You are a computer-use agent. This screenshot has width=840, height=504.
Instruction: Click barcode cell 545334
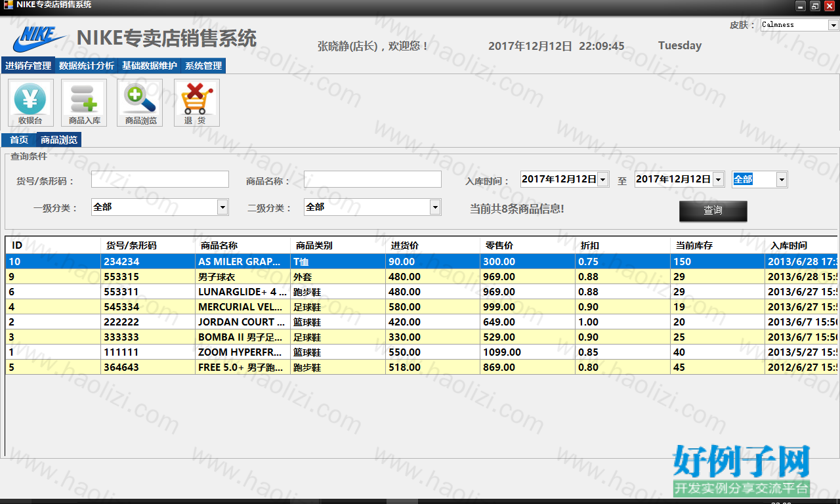point(148,307)
